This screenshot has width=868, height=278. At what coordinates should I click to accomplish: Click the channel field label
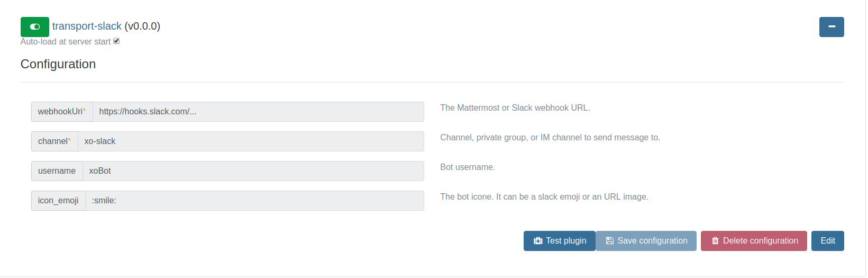tap(54, 141)
